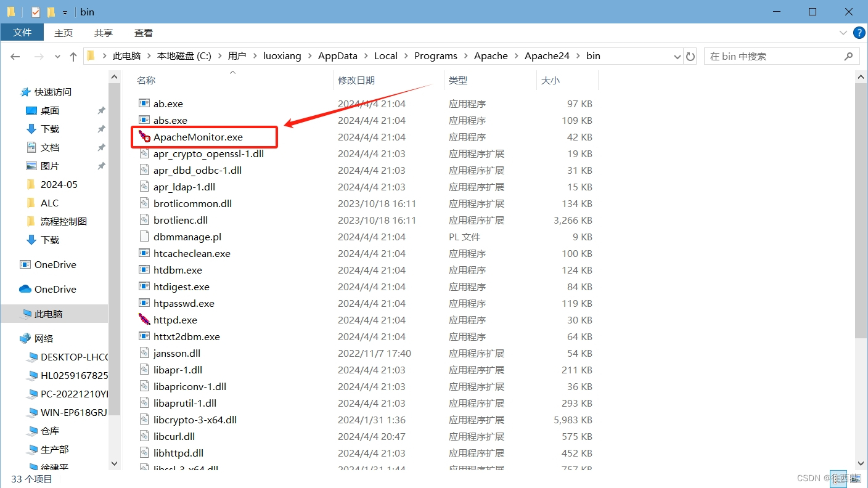
Task: Refresh the bin folder view
Action: coord(690,56)
